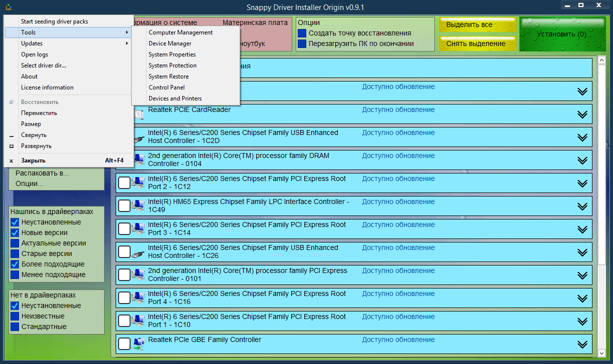
Task: Choose Переместить in the system menu
Action: click(69, 113)
